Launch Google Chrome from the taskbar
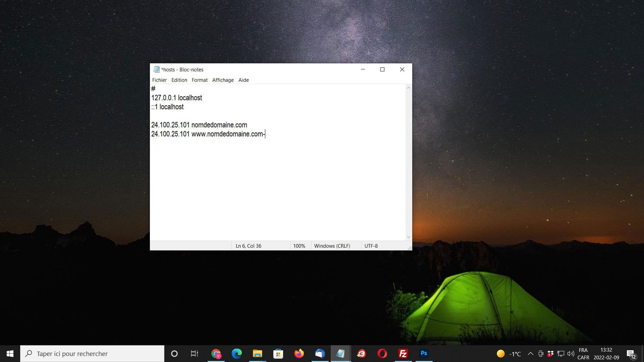 pyautogui.click(x=216, y=354)
